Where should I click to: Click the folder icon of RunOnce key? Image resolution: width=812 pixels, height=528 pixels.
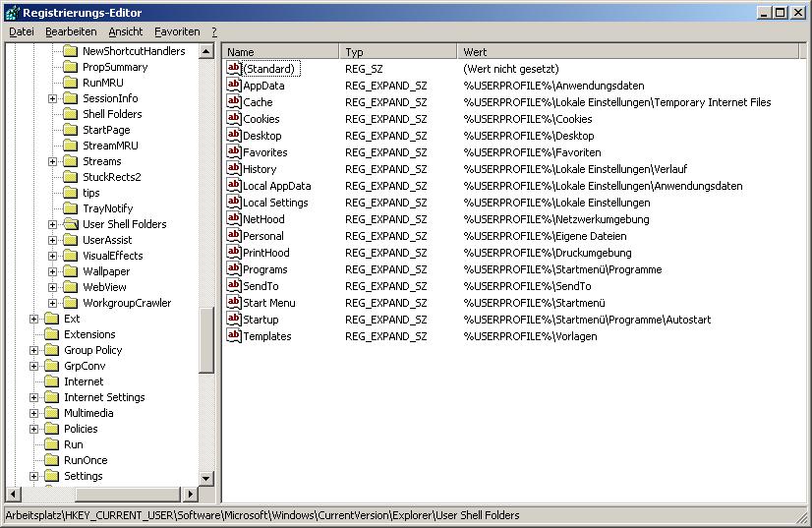[51, 460]
